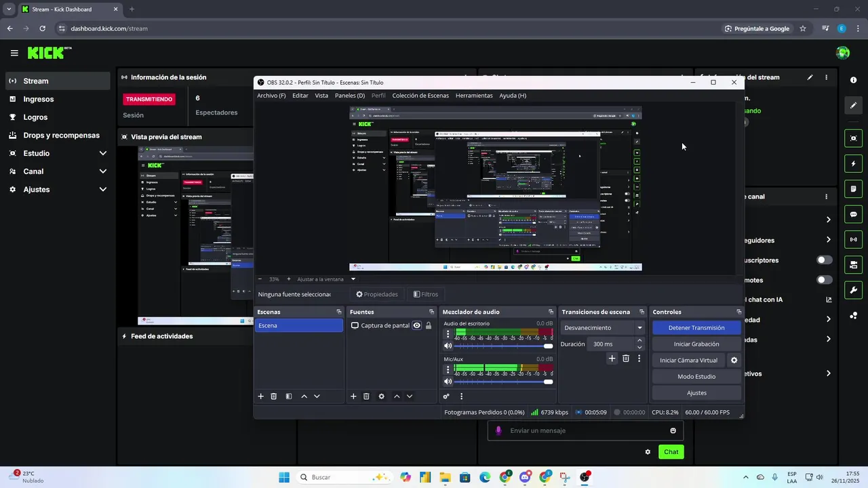Open the Vista menu in OBS
The image size is (868, 488).
(x=321, y=96)
